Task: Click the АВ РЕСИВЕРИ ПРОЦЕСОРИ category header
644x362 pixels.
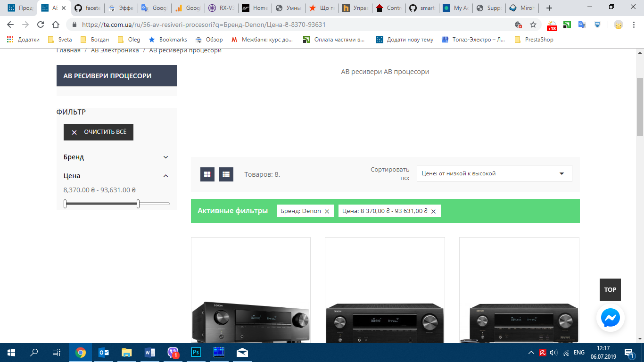Action: pos(116,76)
